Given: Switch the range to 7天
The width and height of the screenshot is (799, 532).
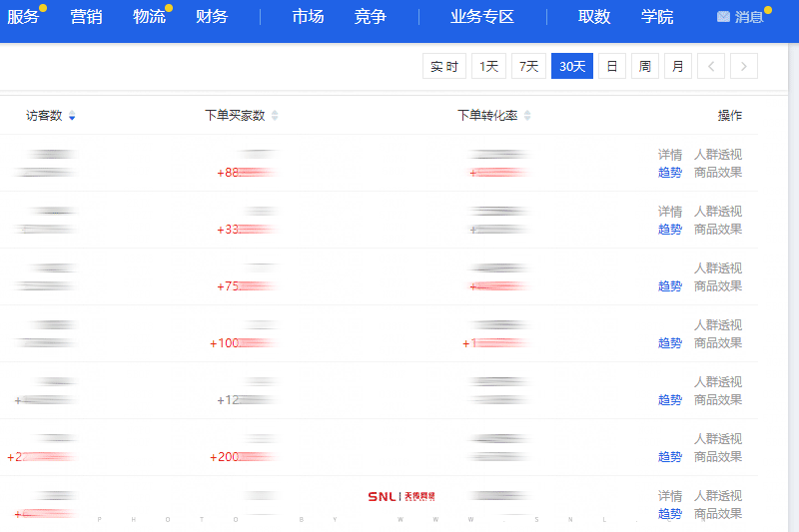Looking at the screenshot, I should click(529, 66).
